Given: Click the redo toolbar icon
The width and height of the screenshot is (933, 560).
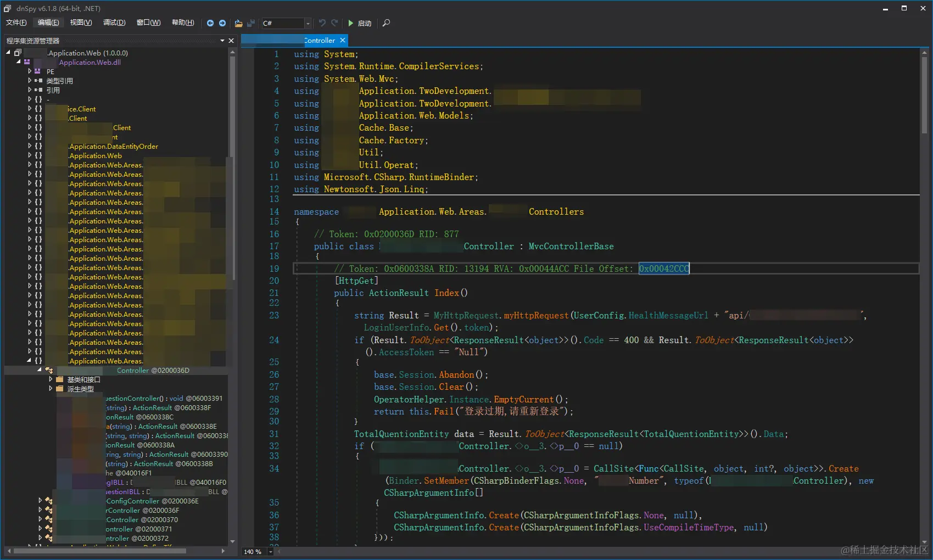Looking at the screenshot, I should 334,23.
